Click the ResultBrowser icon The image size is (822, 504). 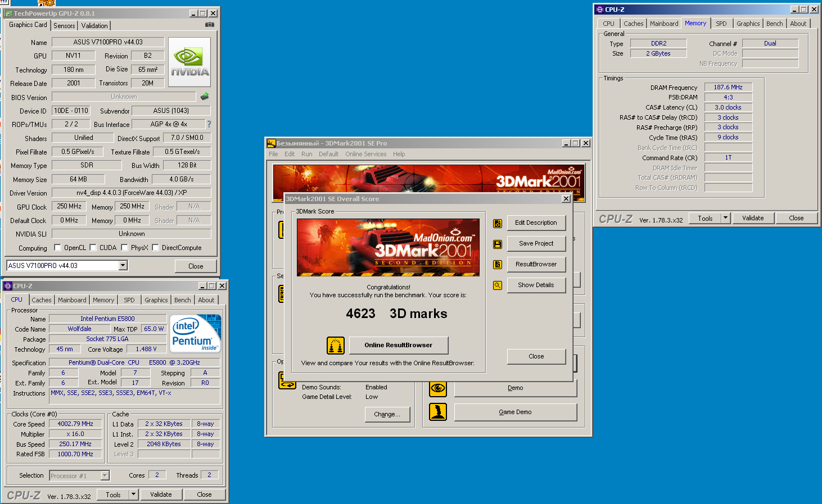pos(498,265)
